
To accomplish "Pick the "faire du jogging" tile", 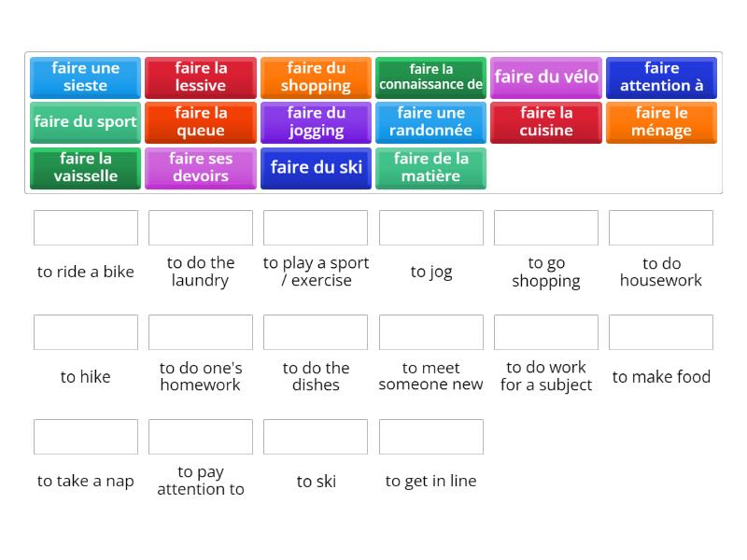I will point(316,122).
